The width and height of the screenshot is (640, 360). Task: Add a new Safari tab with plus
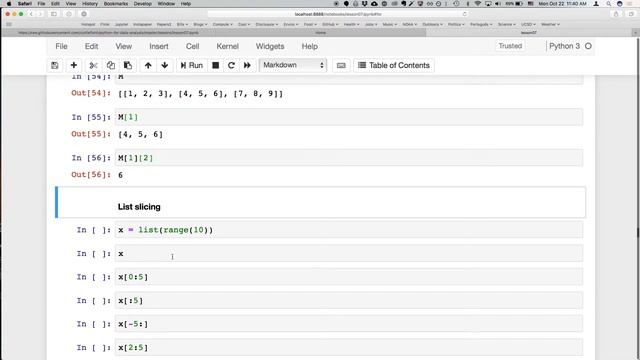pos(635,33)
